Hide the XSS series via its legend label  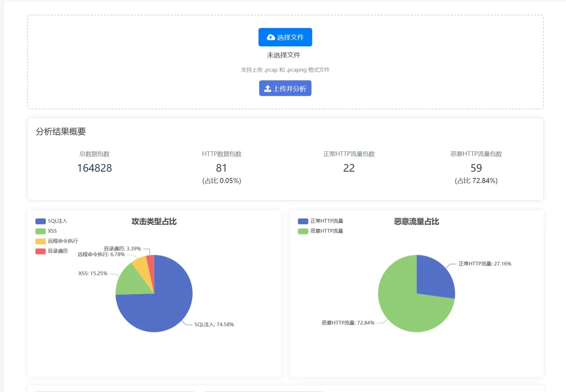click(x=52, y=231)
